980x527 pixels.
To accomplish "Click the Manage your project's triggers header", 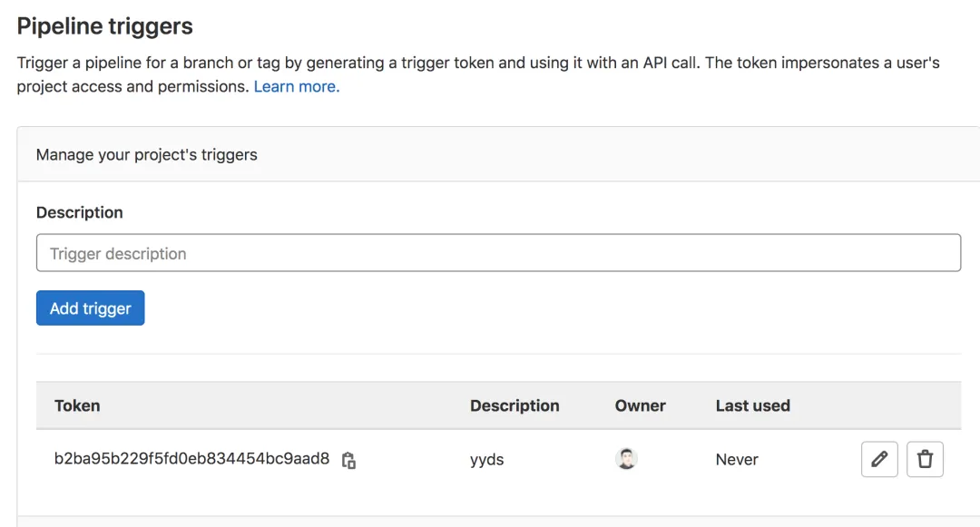I will 147,155.
